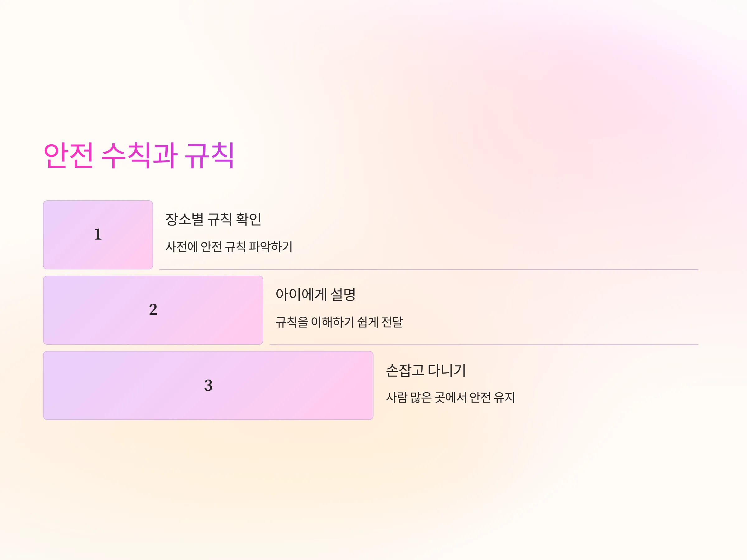Select heading 손잡고 다니기

pos(426,370)
